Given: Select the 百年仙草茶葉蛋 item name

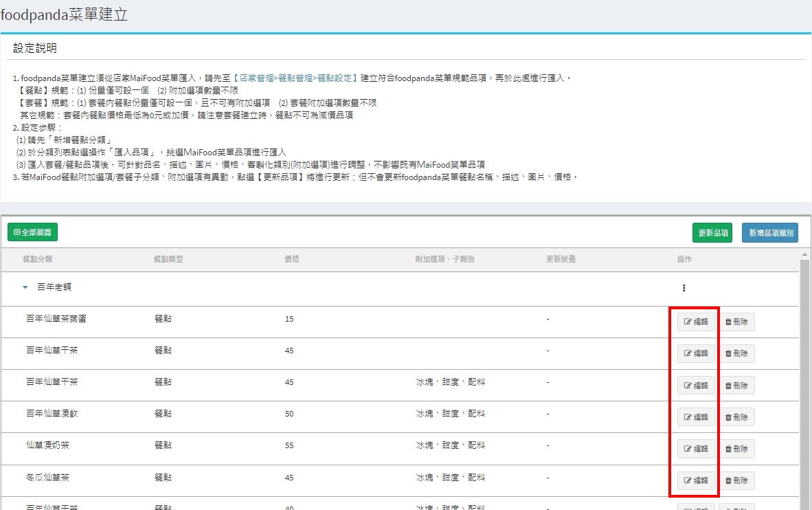Looking at the screenshot, I should [x=56, y=319].
